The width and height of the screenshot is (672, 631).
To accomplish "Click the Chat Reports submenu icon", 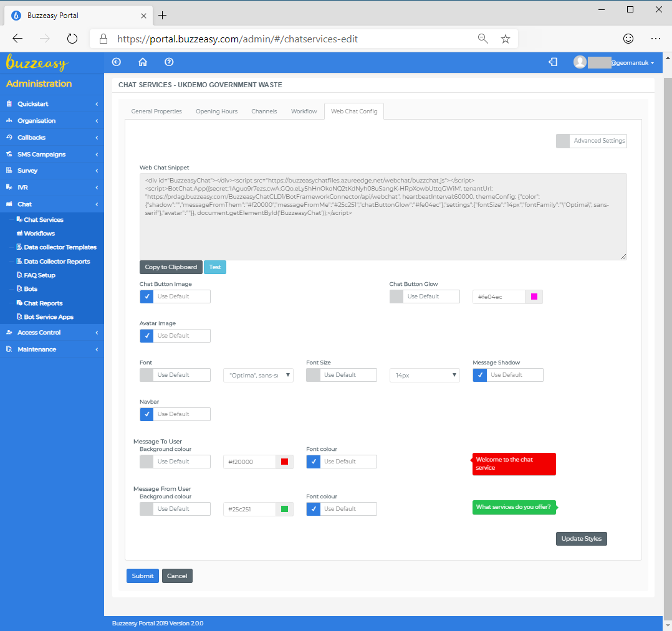I will point(19,303).
